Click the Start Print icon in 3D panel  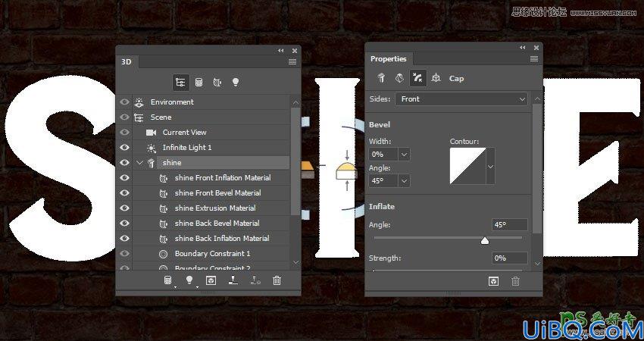(x=233, y=280)
